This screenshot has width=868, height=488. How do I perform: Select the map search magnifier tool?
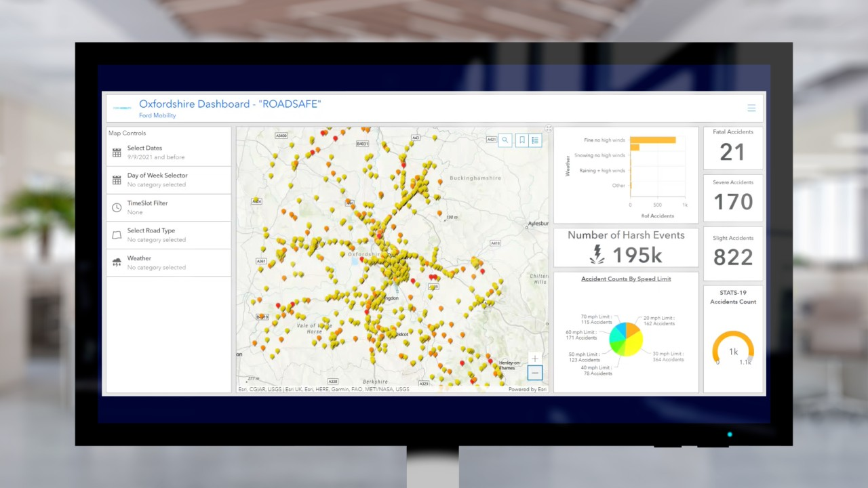point(505,140)
